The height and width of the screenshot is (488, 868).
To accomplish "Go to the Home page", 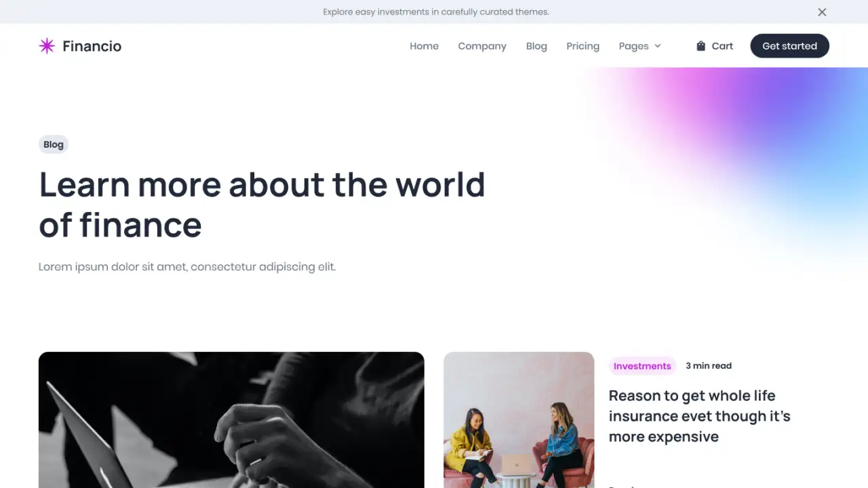I will tap(424, 46).
